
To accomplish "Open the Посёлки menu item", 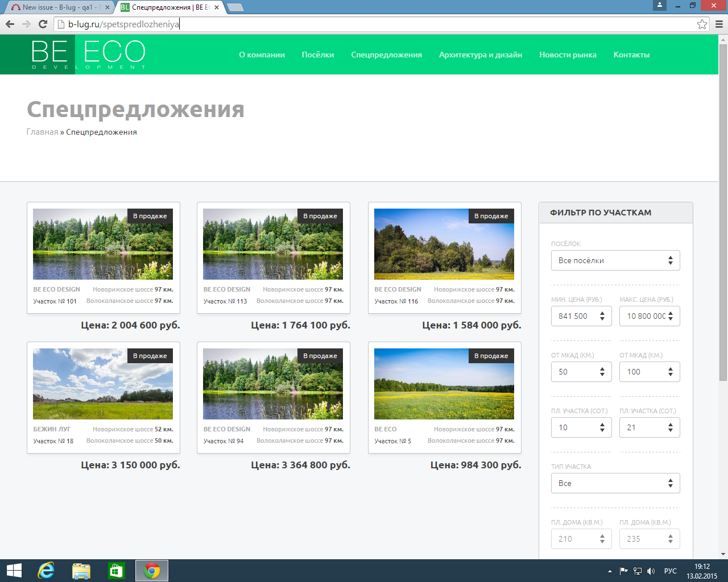I will point(317,55).
